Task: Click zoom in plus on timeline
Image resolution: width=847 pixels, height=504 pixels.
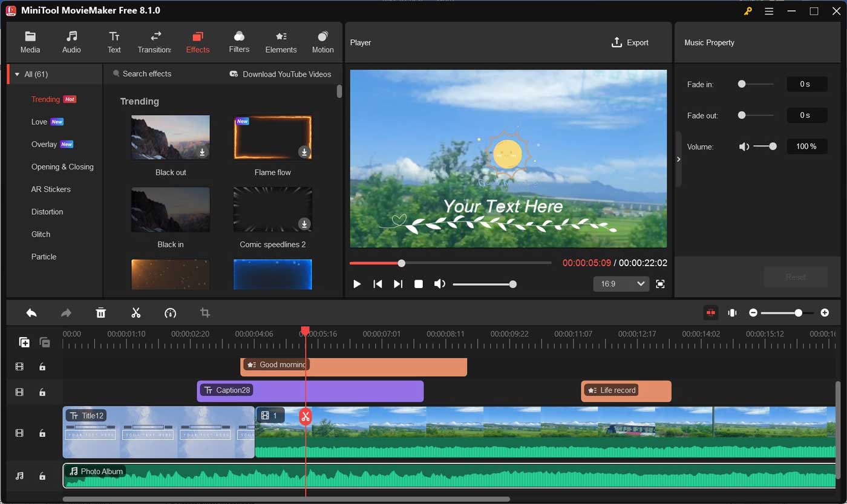Action: pos(825,313)
